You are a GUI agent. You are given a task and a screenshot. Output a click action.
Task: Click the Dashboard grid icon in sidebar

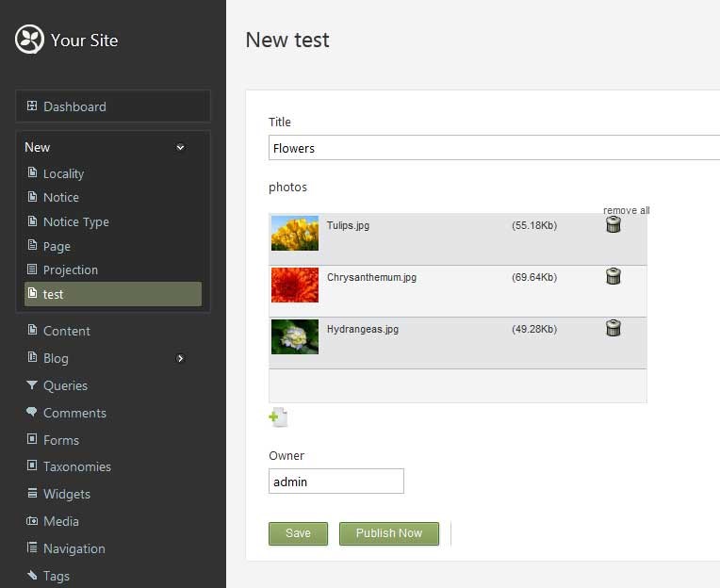32,106
